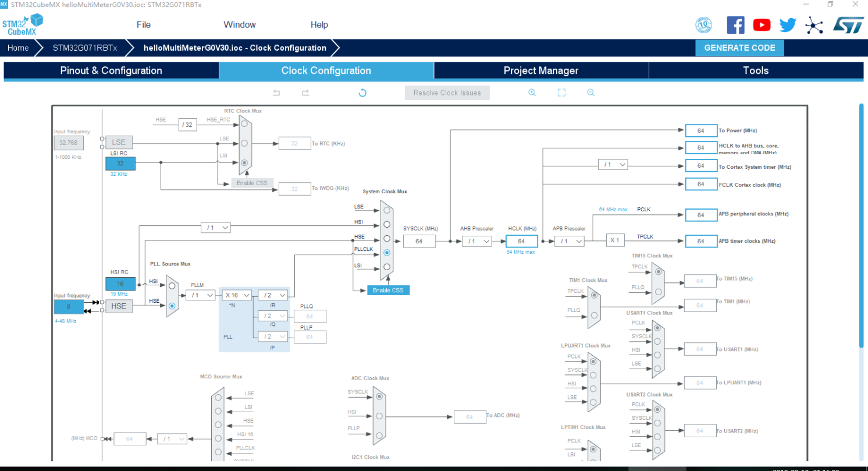The image size is (868, 471).
Task: Click the blue Enable CSS button
Action: pos(388,290)
